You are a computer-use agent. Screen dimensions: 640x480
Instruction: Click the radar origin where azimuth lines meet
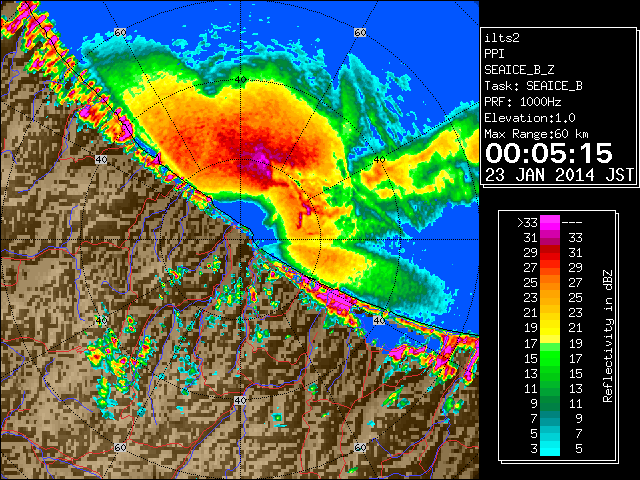click(240, 240)
